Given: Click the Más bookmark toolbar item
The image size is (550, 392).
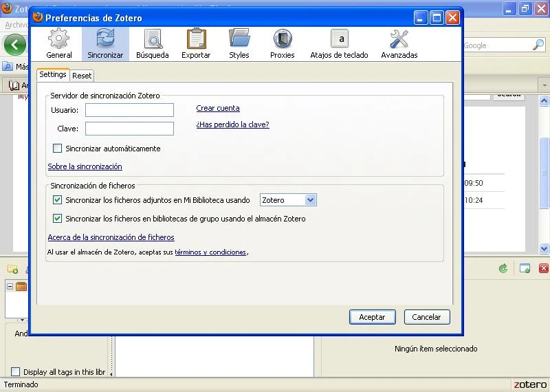Looking at the screenshot, I should point(16,66).
